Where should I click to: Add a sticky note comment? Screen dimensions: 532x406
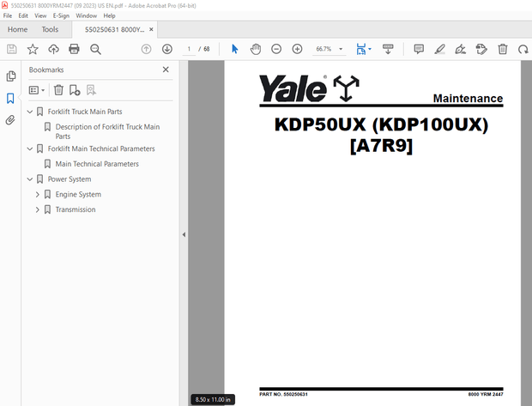pos(419,49)
